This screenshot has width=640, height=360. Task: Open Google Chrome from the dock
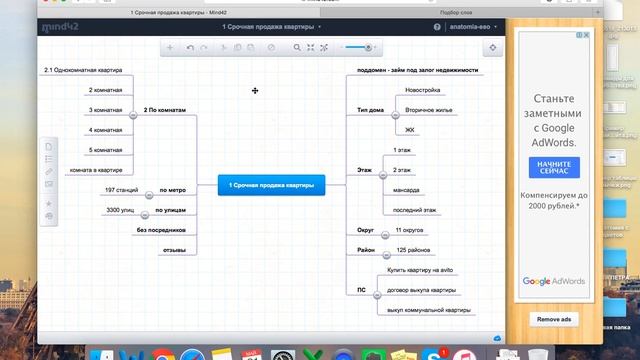point(163,354)
